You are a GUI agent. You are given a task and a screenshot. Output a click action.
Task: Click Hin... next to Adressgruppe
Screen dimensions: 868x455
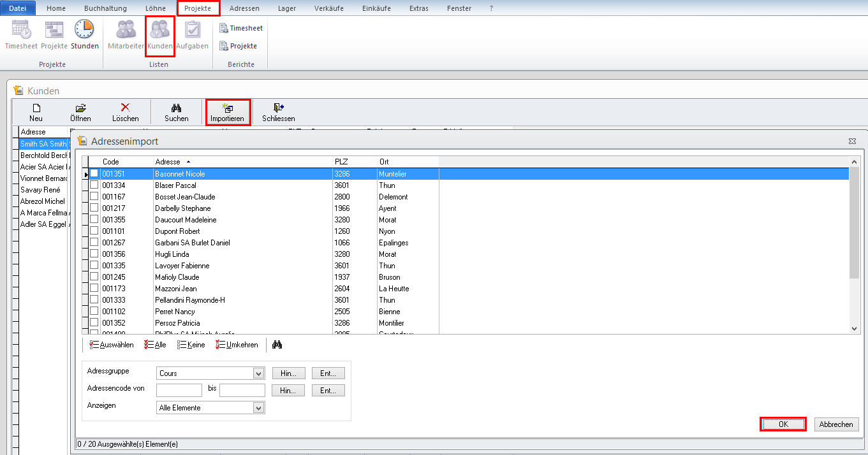pos(288,373)
